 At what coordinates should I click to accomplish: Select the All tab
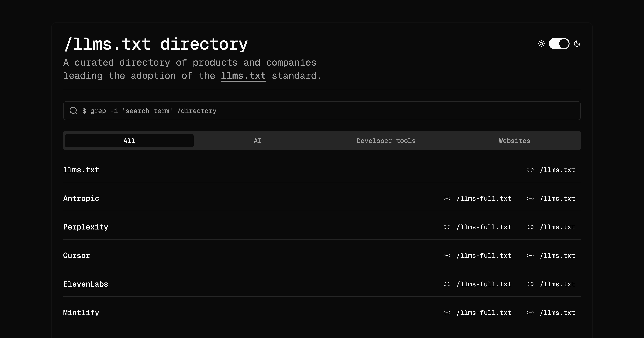click(129, 141)
